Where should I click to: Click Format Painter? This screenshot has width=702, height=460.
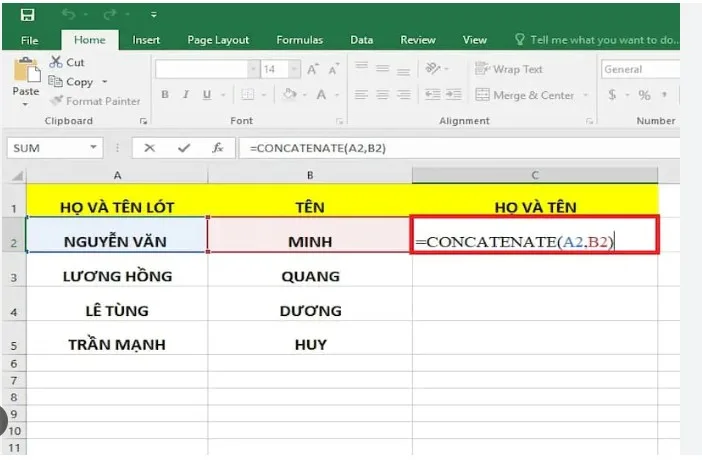click(95, 101)
